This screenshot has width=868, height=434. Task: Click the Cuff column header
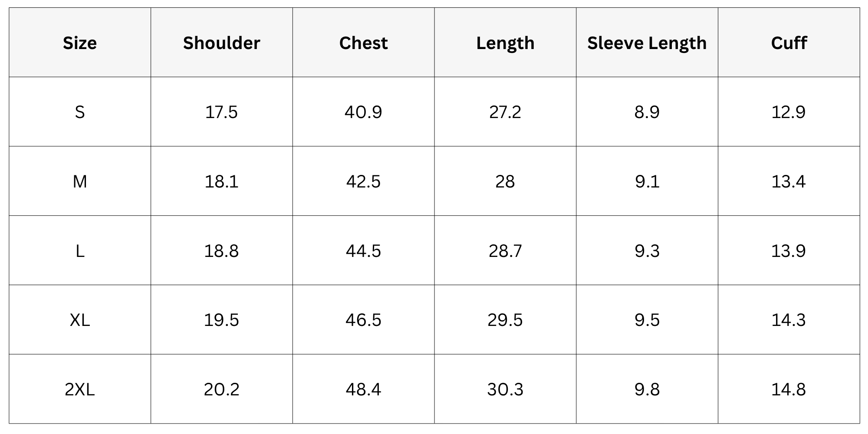(x=789, y=43)
